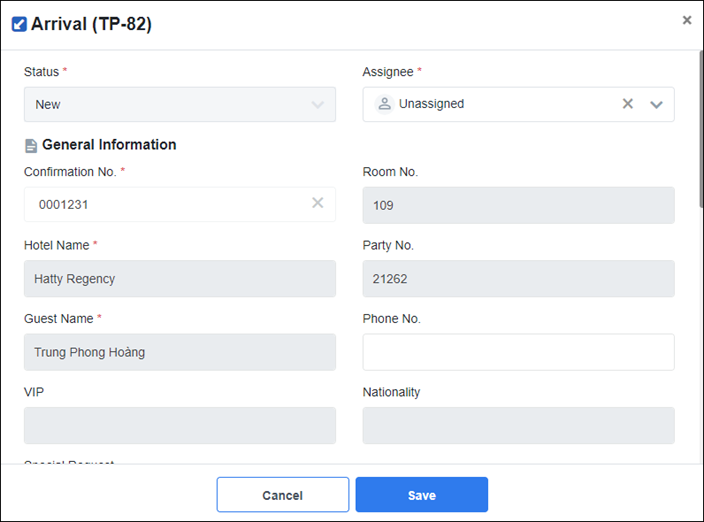Close the Arrival dialog with X
This screenshot has height=522, width=704.
click(687, 20)
